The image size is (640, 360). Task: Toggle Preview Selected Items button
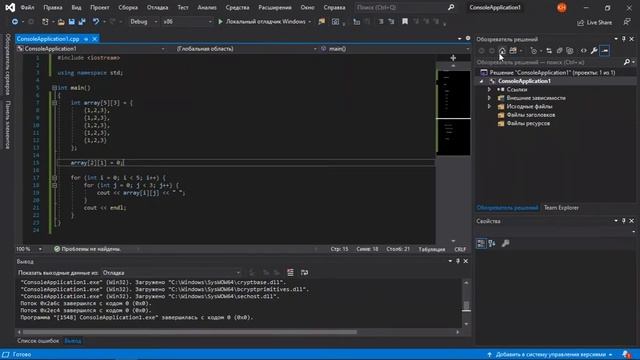(604, 51)
